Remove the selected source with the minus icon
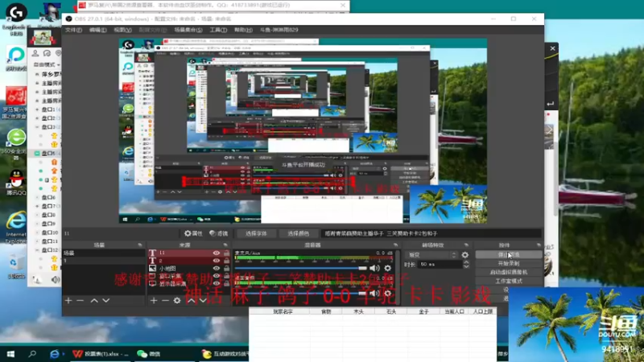The width and height of the screenshot is (644, 362). click(x=165, y=300)
